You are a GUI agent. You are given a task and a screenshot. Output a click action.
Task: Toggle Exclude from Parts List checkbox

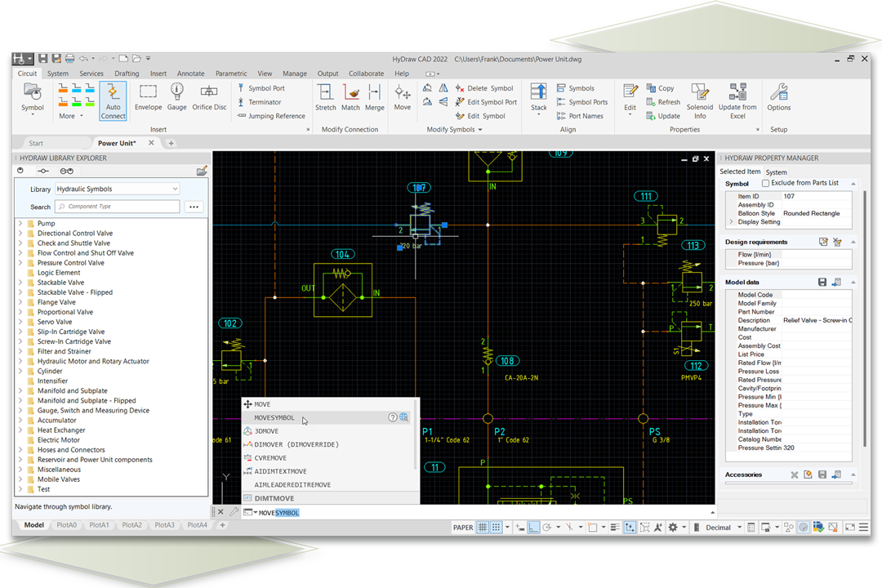tap(765, 183)
